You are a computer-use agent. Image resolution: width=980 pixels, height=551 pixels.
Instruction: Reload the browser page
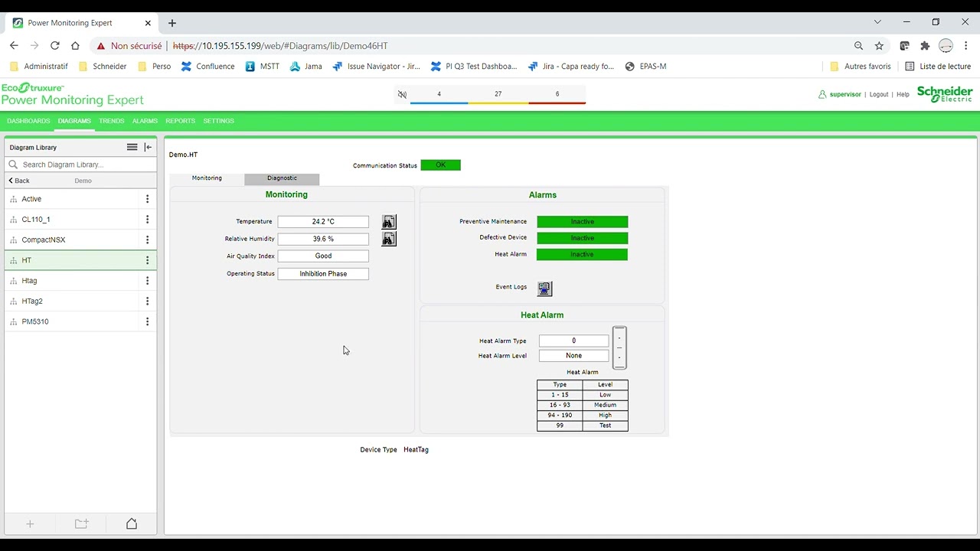(54, 46)
